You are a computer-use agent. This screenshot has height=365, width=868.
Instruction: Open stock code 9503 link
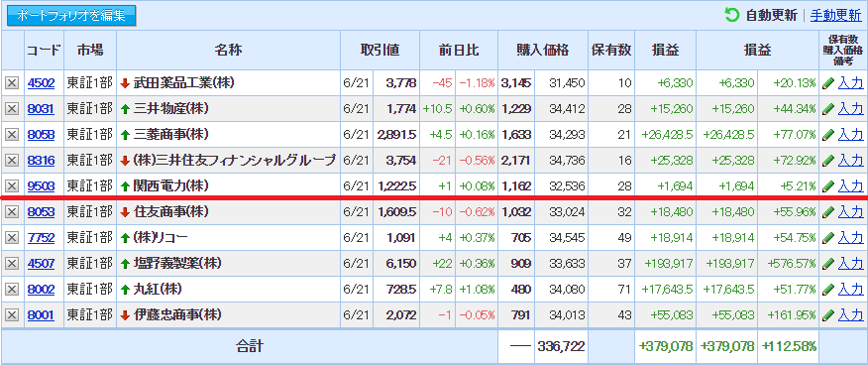[41, 186]
